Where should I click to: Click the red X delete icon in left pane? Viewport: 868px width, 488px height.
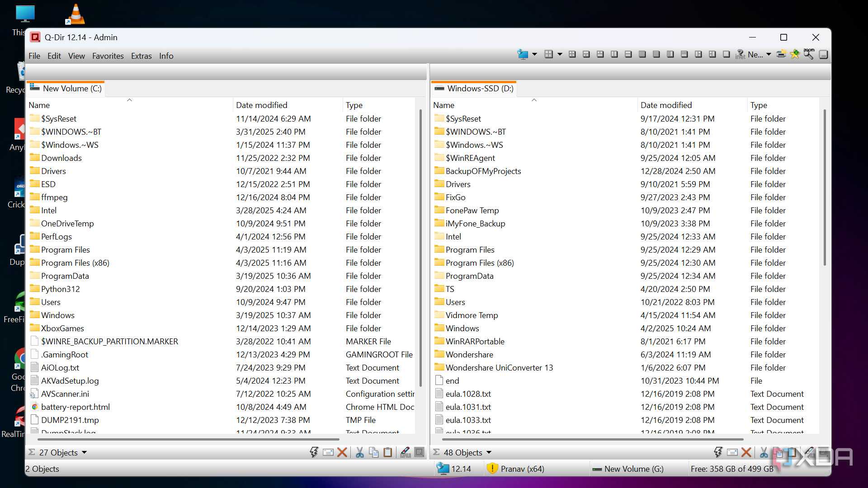[x=342, y=452]
